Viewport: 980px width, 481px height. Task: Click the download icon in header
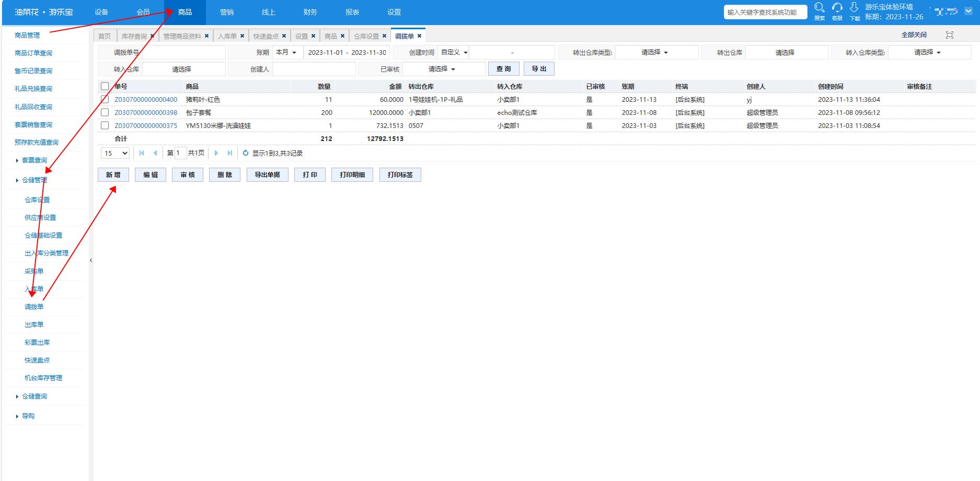(x=854, y=8)
